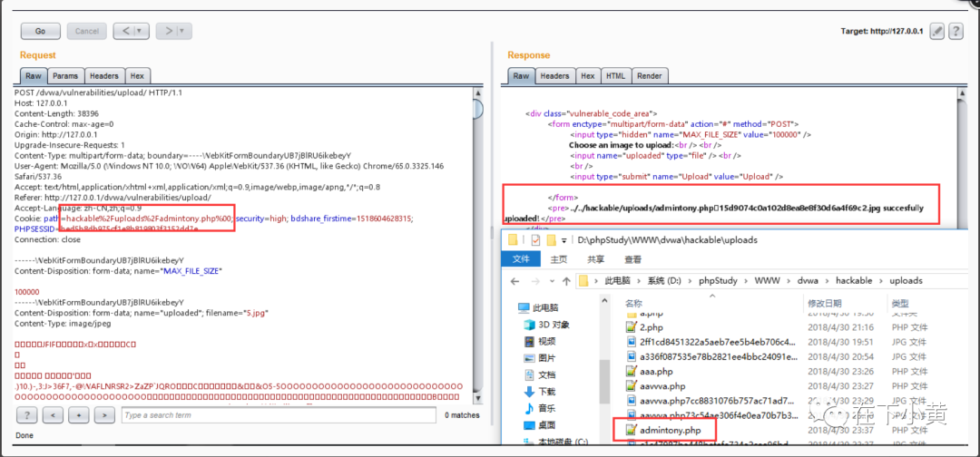Viewport: 980px width, 457px height.
Task: Click the request pane scroll down arrow
Action: point(477,398)
